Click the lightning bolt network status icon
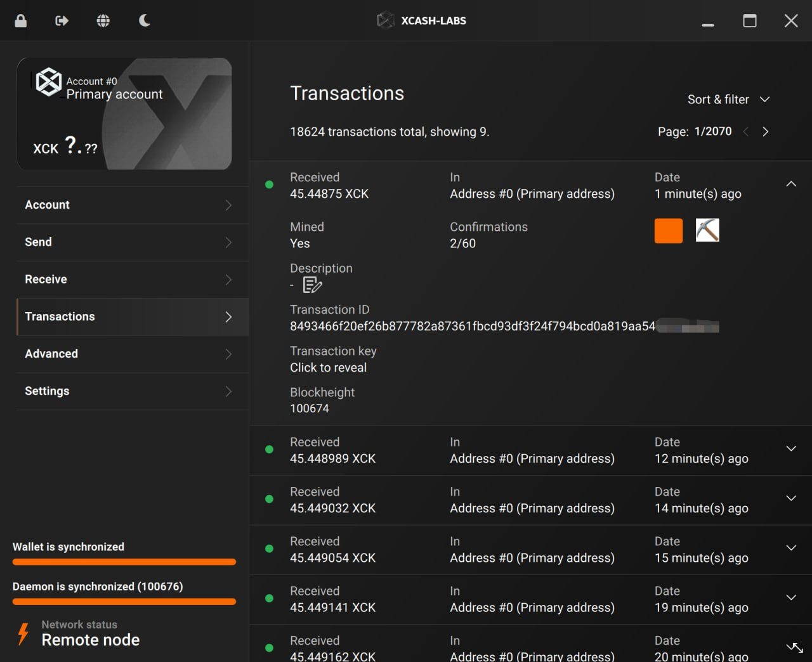The width and height of the screenshot is (812, 662). [23, 633]
